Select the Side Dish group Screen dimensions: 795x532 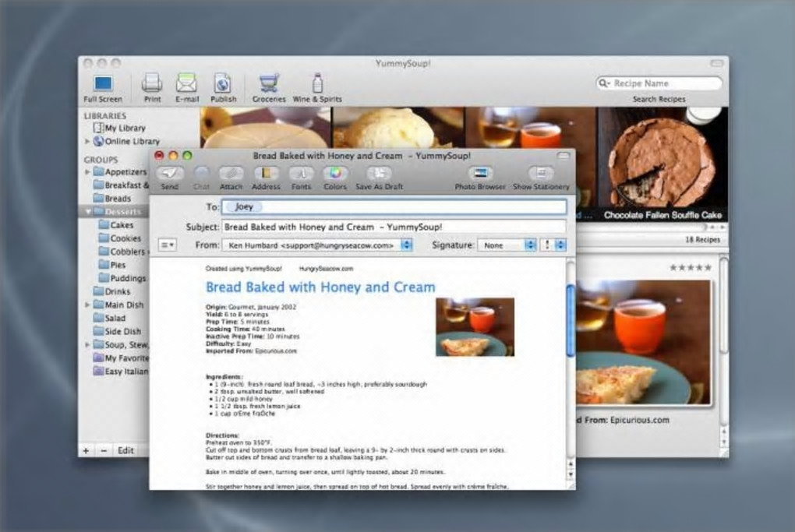click(117, 331)
